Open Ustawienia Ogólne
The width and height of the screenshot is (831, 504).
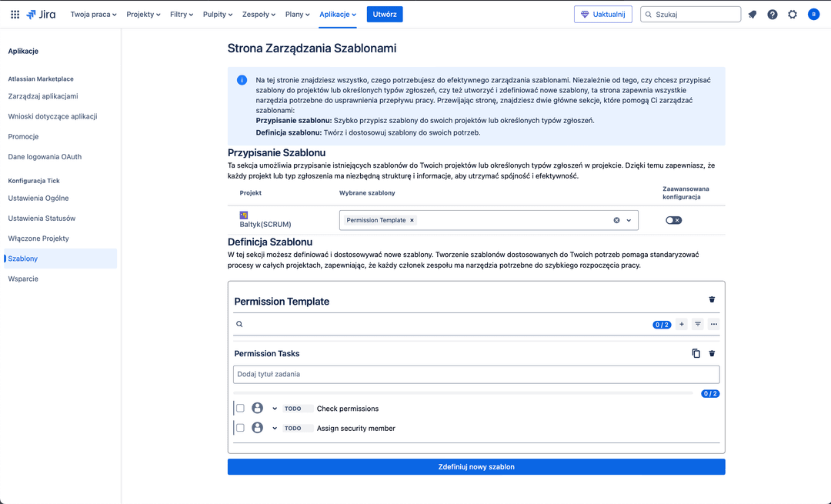coord(38,198)
